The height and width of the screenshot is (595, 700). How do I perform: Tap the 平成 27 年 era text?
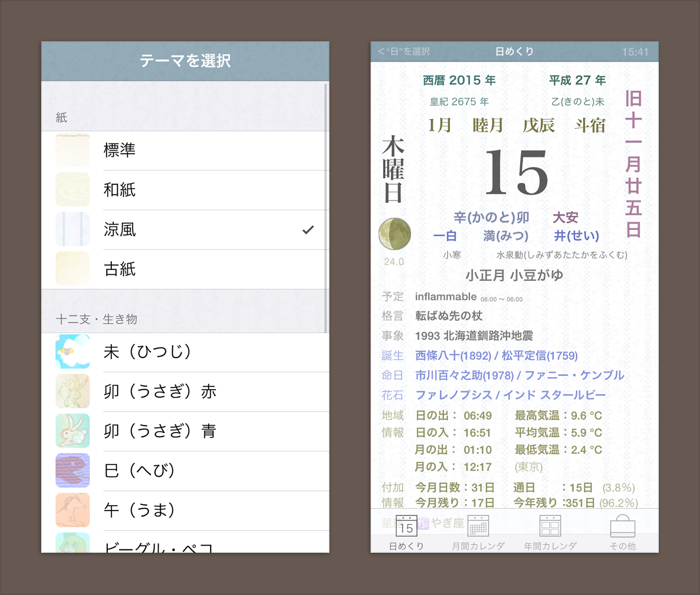(577, 80)
